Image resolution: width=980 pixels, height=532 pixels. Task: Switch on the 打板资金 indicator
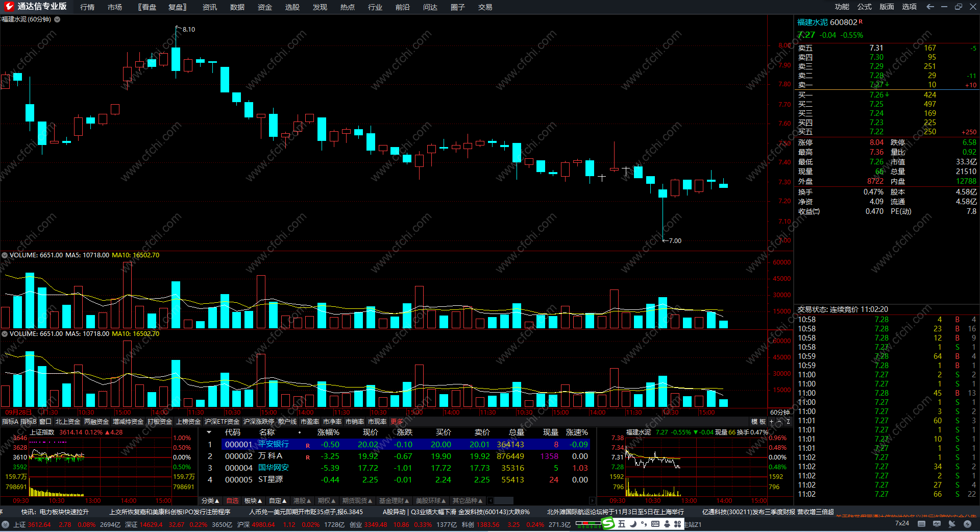(160, 422)
